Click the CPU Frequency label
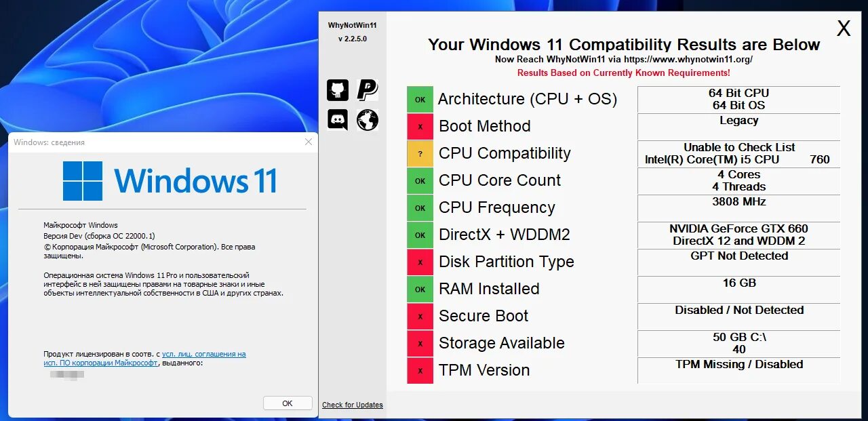Screen dimensions: 868x421 click(497, 207)
